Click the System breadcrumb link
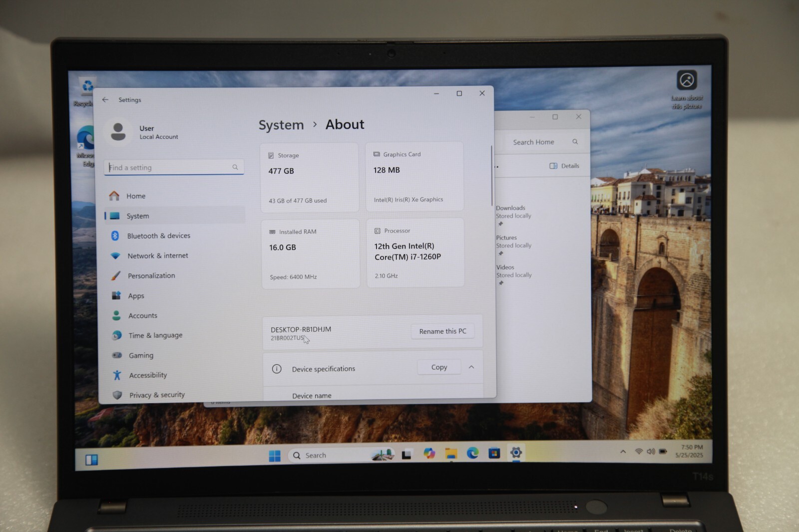The image size is (799, 532). (281, 125)
